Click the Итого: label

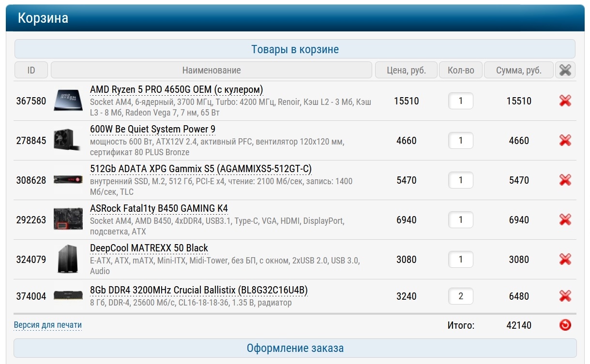(x=461, y=325)
